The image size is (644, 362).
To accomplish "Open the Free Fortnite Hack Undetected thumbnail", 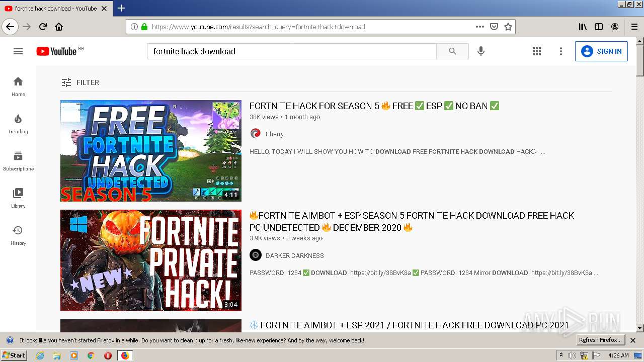I will click(151, 151).
